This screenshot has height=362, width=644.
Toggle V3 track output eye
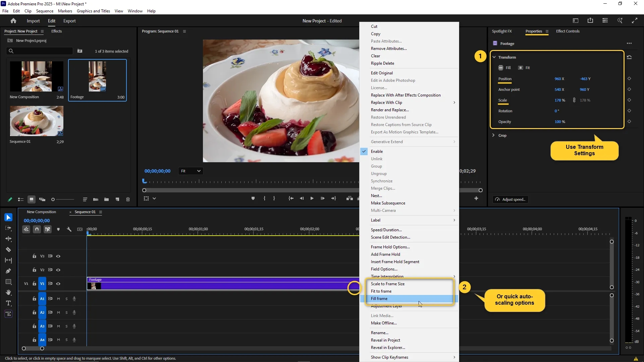(x=58, y=256)
